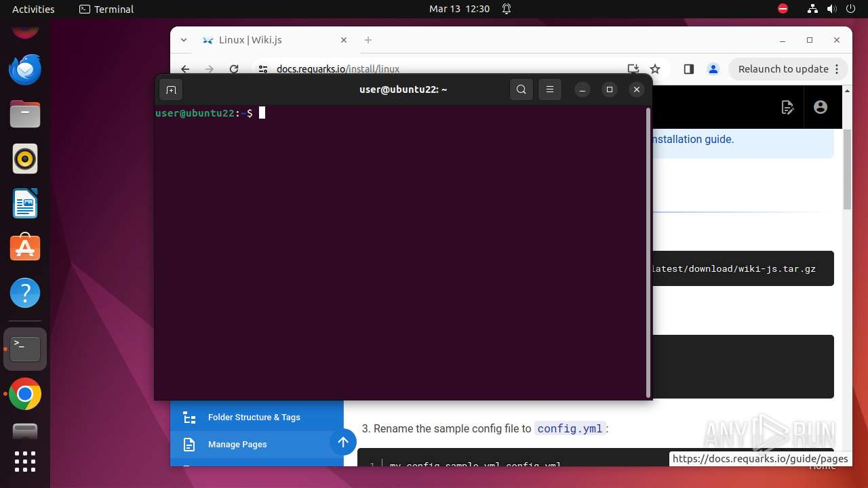868x488 pixels.
Task: Toggle Chrome side panel
Action: coord(689,69)
